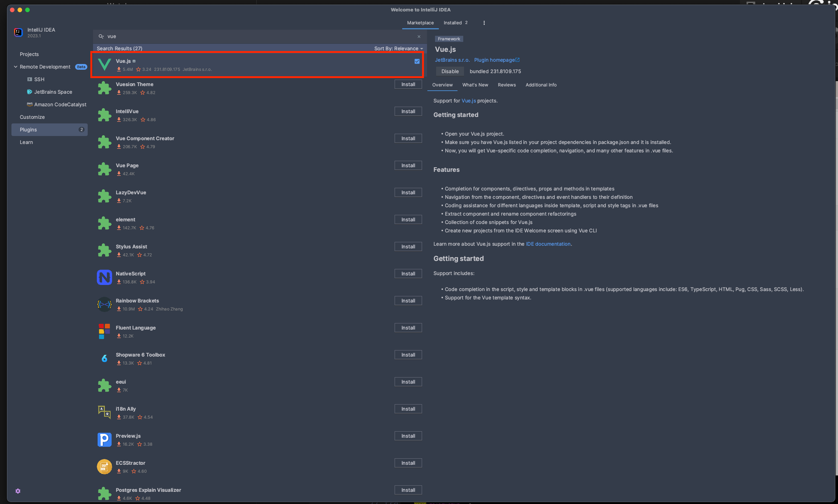Click the Fluent Language plugin icon
Viewport: 838px width, 504px height.
[x=104, y=331]
